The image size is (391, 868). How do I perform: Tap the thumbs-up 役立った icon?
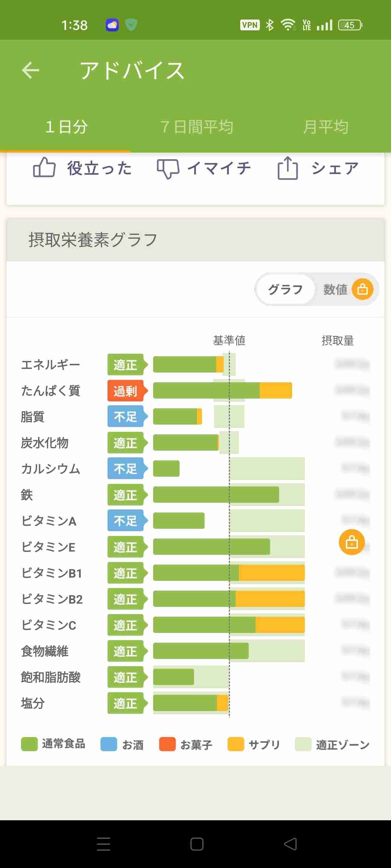(x=44, y=168)
